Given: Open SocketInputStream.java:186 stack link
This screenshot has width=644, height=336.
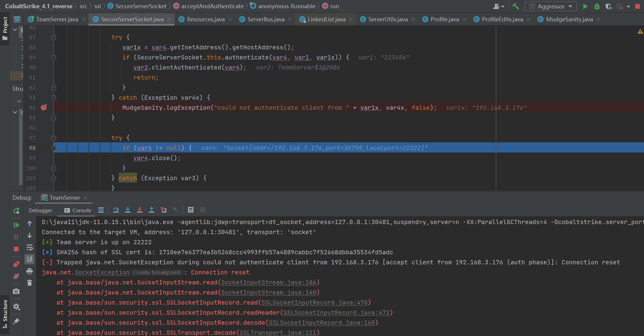Looking at the screenshot, I should click(x=269, y=282).
